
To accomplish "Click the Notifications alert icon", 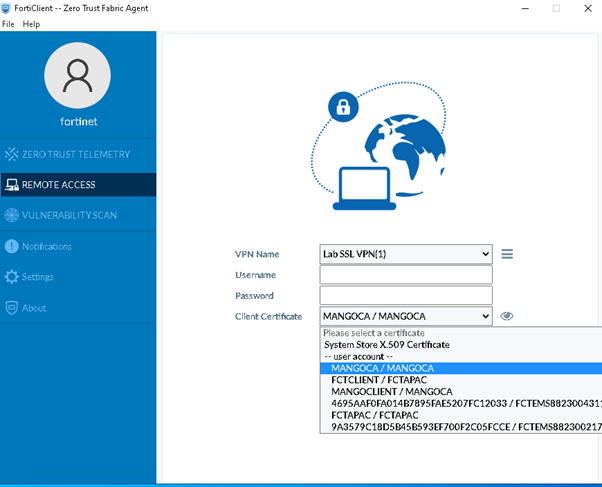I will [x=12, y=246].
